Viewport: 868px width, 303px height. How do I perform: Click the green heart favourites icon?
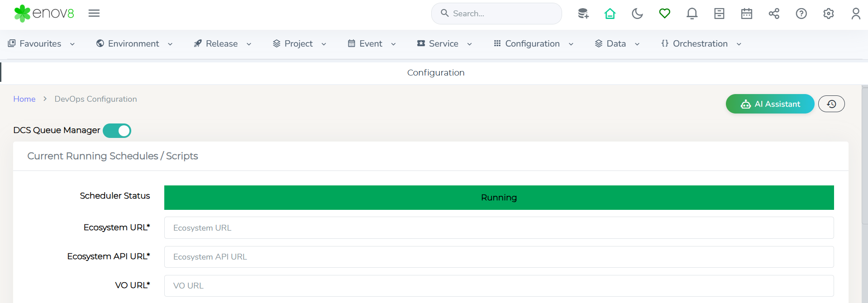click(664, 14)
